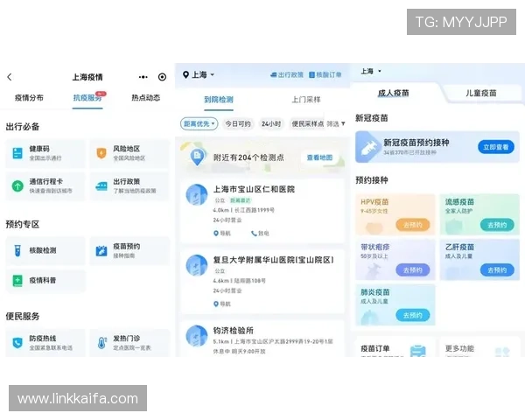Toggle 24小时 filter chip
Image resolution: width=525 pixels, height=420 pixels.
coord(271,124)
